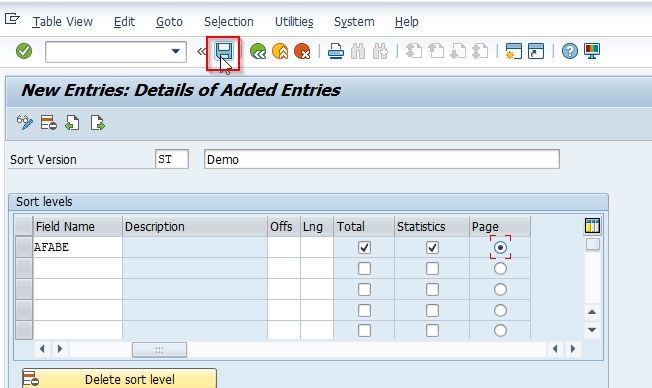652x388 pixels.
Task: Click the green checkmark Enter icon
Action: (x=24, y=51)
